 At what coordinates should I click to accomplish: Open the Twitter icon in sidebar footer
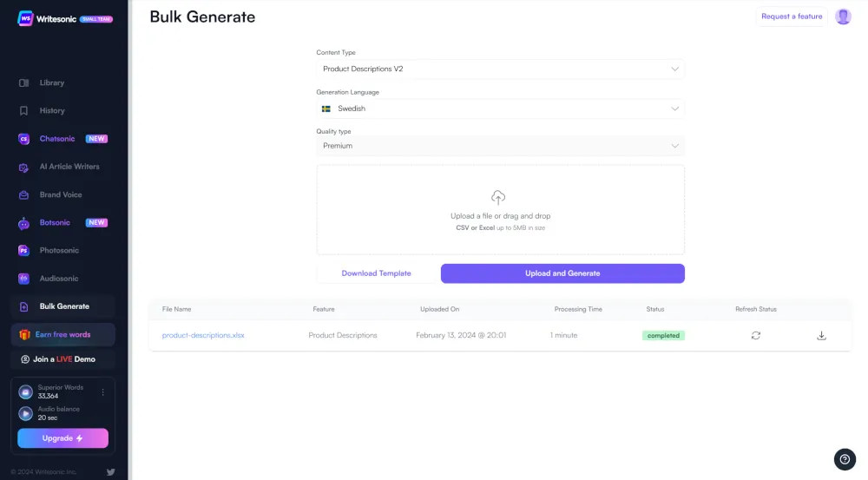click(110, 471)
